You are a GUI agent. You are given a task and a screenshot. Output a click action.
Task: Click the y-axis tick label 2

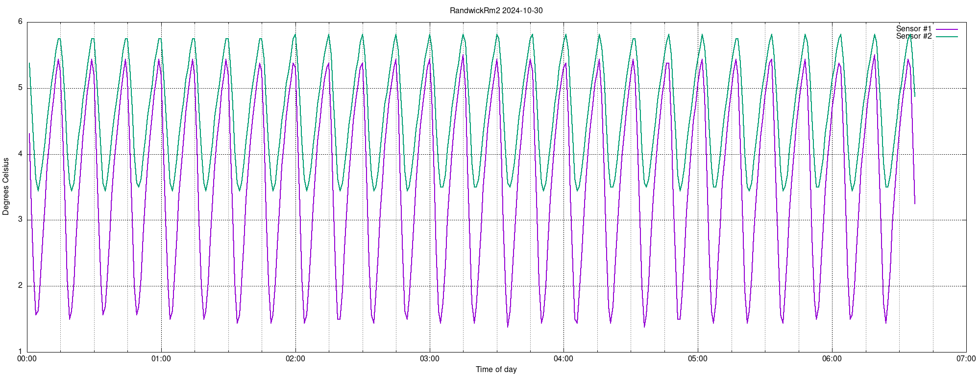(20, 286)
